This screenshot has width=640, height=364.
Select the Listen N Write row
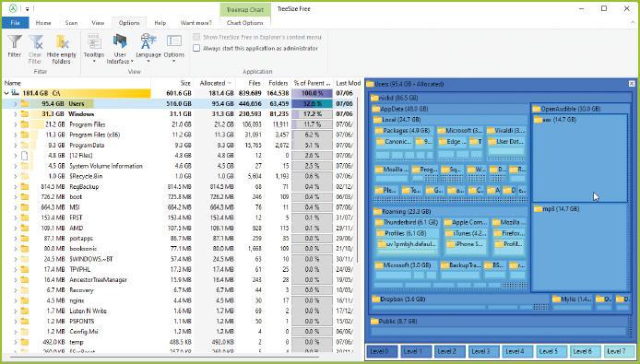[180, 311]
